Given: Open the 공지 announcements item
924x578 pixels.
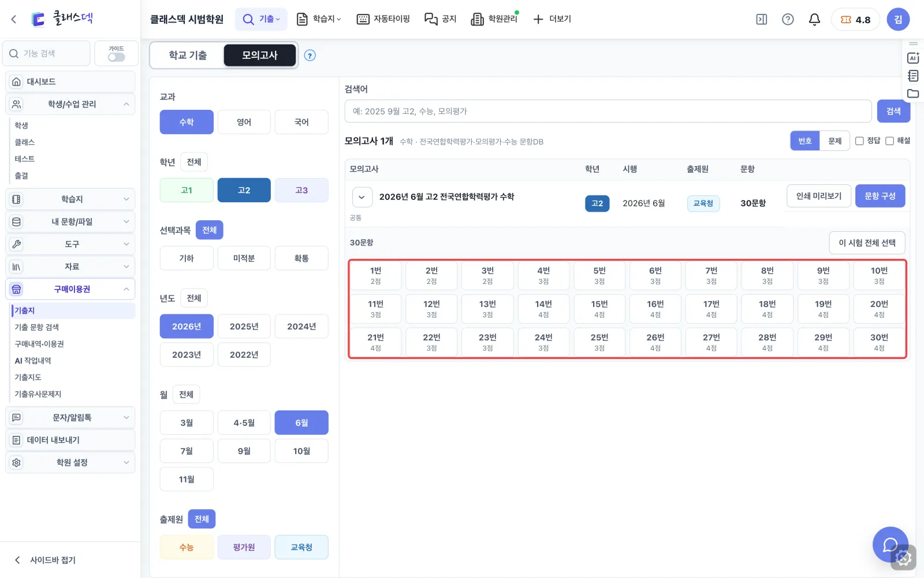Looking at the screenshot, I should tap(441, 19).
